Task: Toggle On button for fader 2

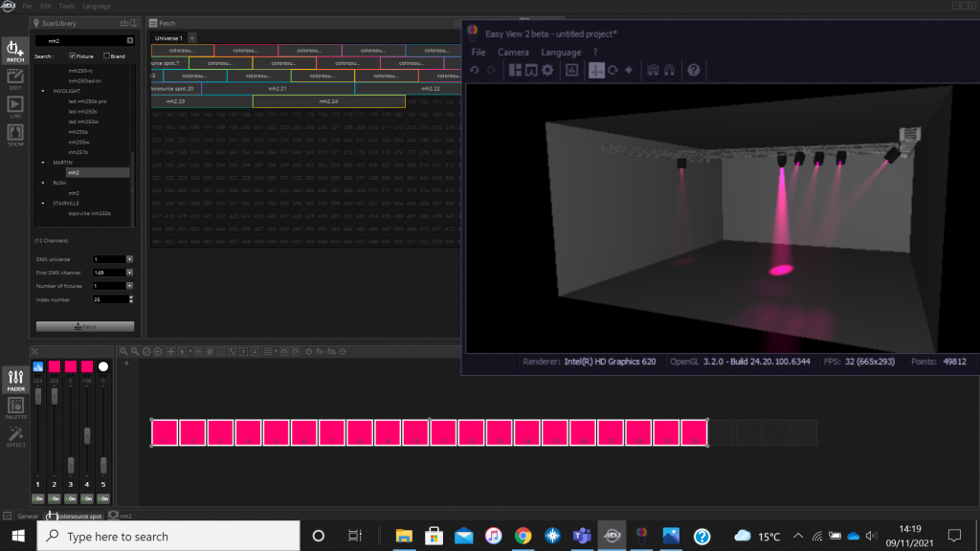Action: pyautogui.click(x=55, y=498)
